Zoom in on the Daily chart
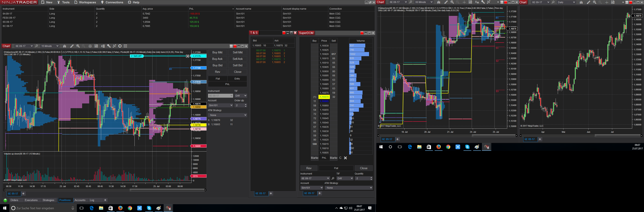The width and height of the screenshot is (644, 212). point(594,2)
